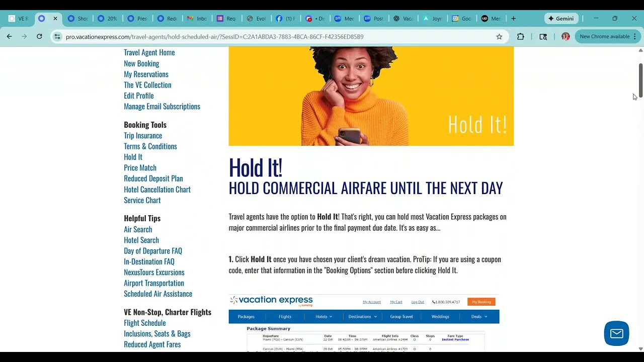644x362 pixels.
Task: Close the active tab
Action: pyautogui.click(x=55, y=19)
